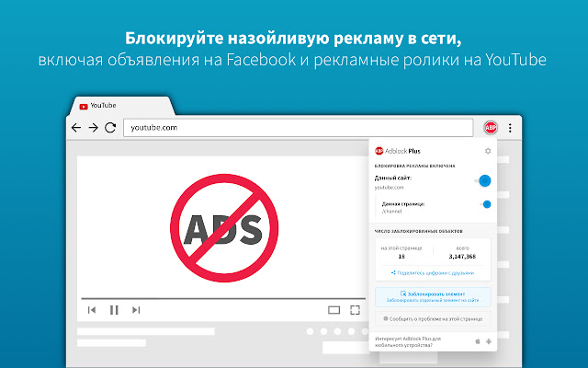Report a problem on this page
This screenshot has width=588, height=368.
click(433, 318)
